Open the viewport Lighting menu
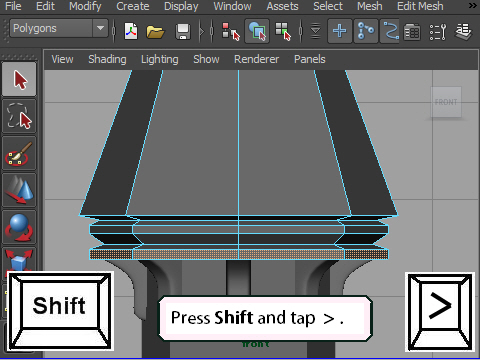480x360 pixels. click(x=159, y=59)
